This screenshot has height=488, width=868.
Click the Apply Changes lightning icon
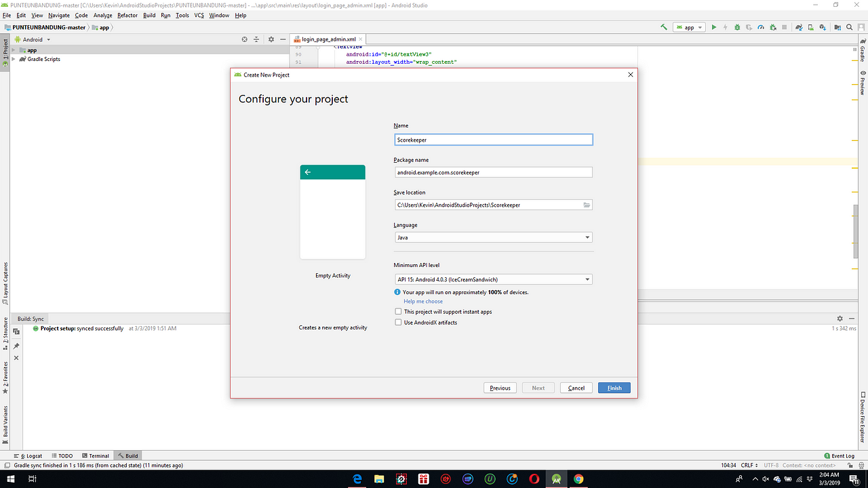tap(725, 27)
